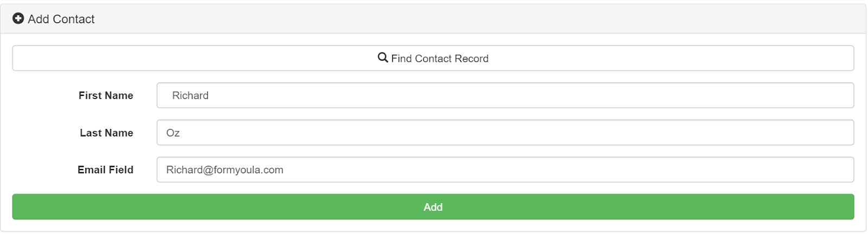Click the Last Name label
Screen dimensions: 868x234
click(x=106, y=133)
